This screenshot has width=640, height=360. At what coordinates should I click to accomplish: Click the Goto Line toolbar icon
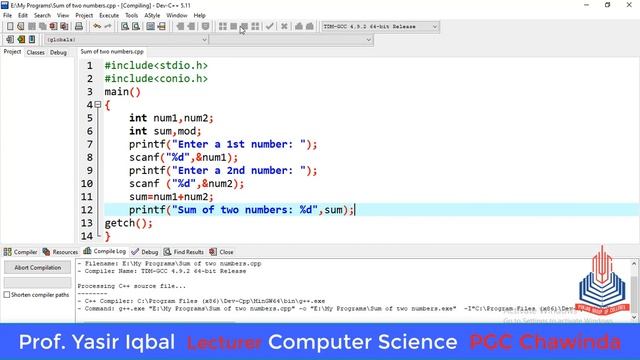pyautogui.click(x=151, y=26)
